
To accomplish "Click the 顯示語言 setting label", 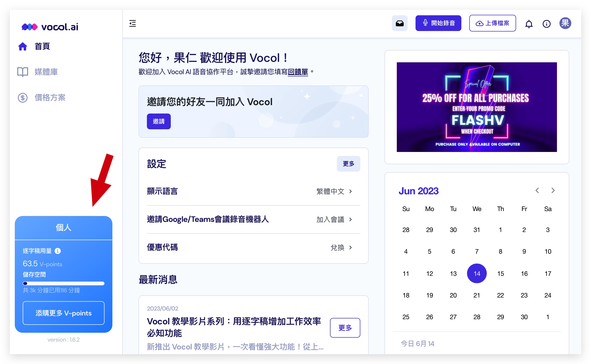I will click(x=162, y=191).
